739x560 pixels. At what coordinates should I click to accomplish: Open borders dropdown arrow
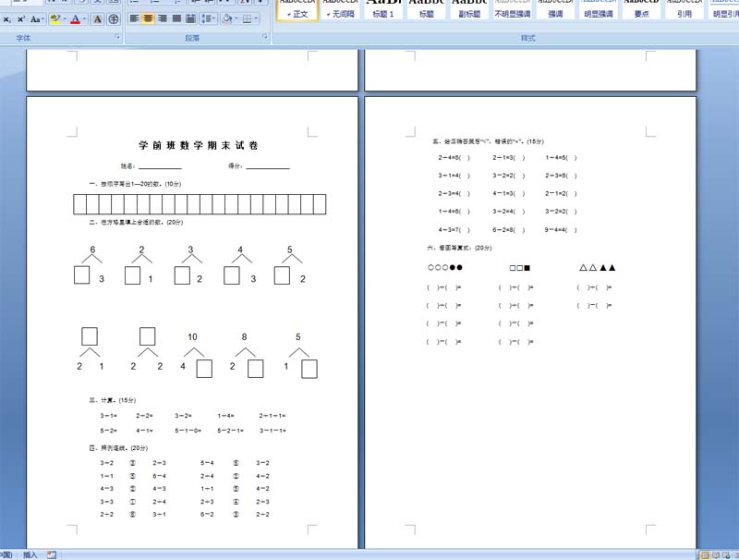[256, 18]
